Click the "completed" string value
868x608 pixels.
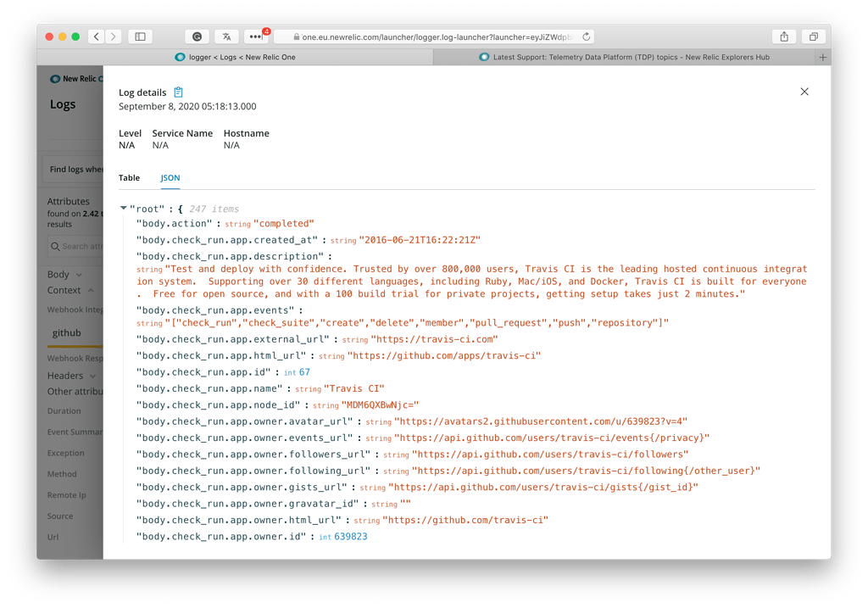tap(283, 224)
